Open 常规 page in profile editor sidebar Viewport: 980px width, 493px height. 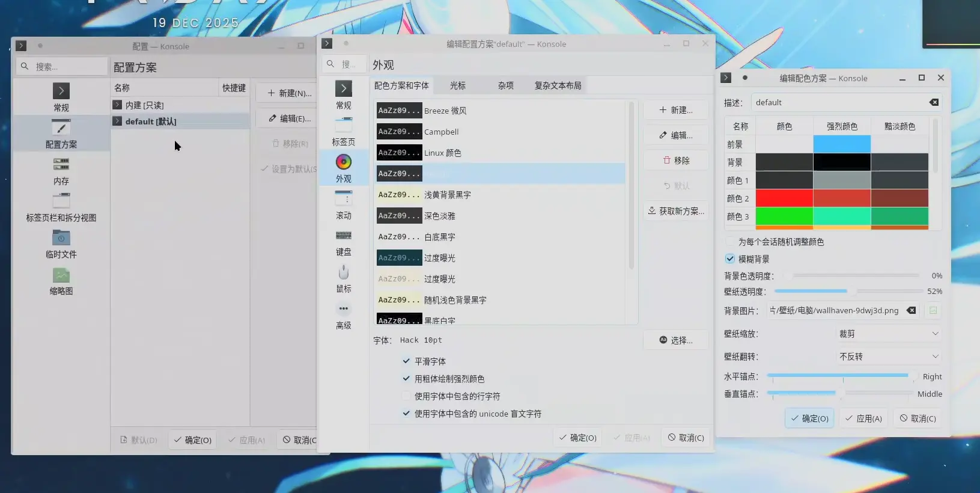344,96
